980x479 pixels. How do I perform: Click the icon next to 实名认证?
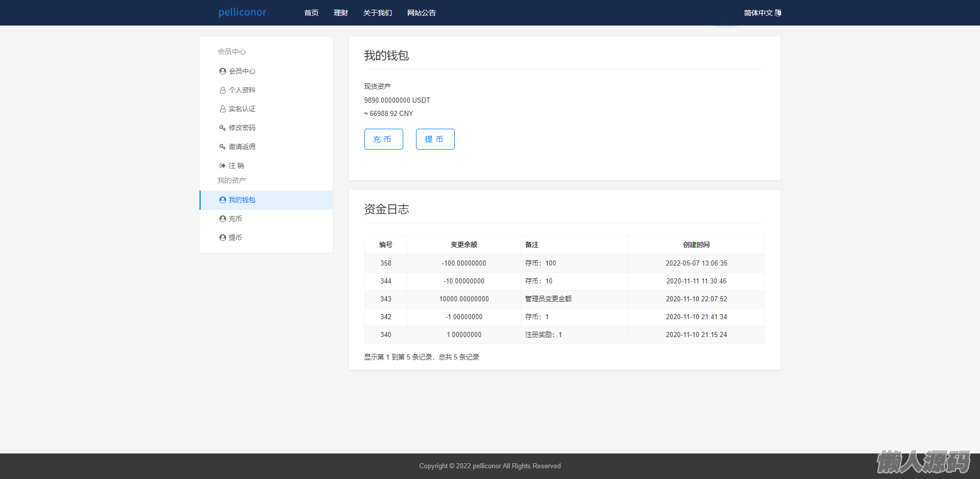(223, 109)
